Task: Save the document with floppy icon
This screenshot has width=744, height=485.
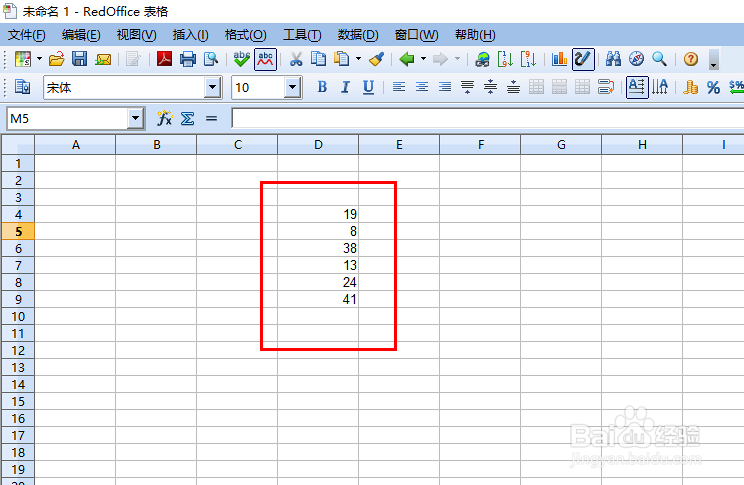Action: 79,59
